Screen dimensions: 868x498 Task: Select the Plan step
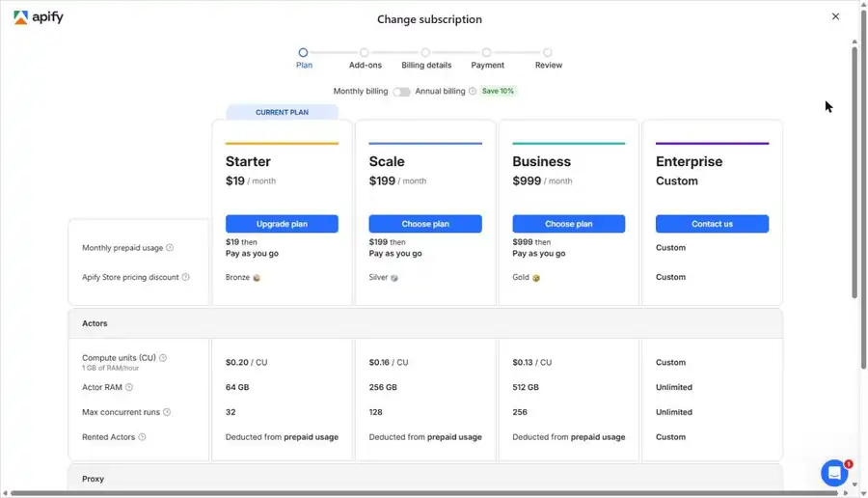coord(304,58)
